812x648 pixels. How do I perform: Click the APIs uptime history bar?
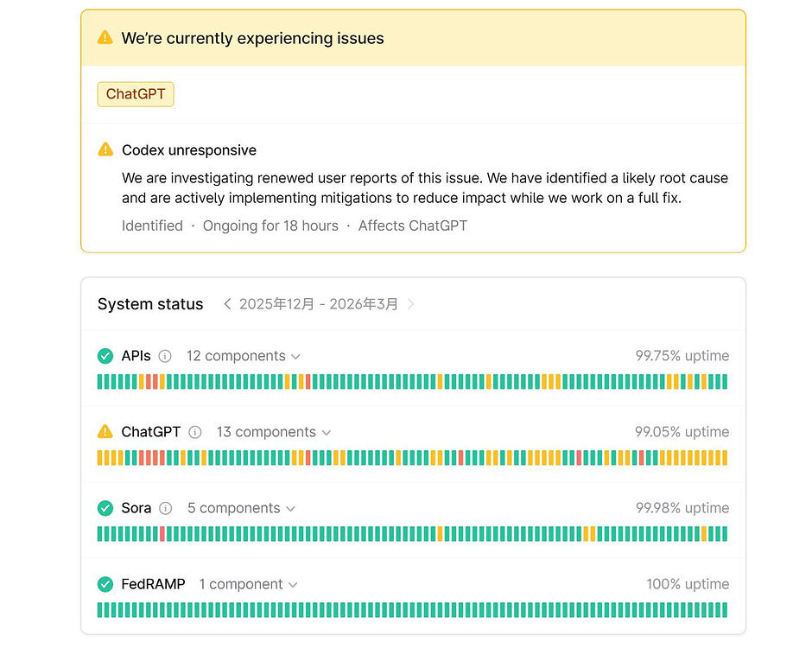(412, 382)
